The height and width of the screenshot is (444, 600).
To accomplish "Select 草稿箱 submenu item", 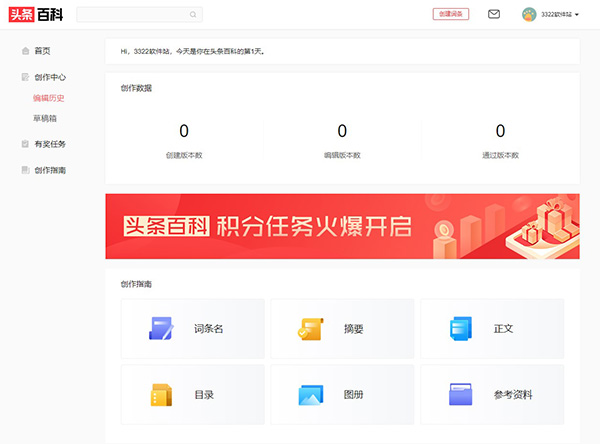I will [45, 118].
